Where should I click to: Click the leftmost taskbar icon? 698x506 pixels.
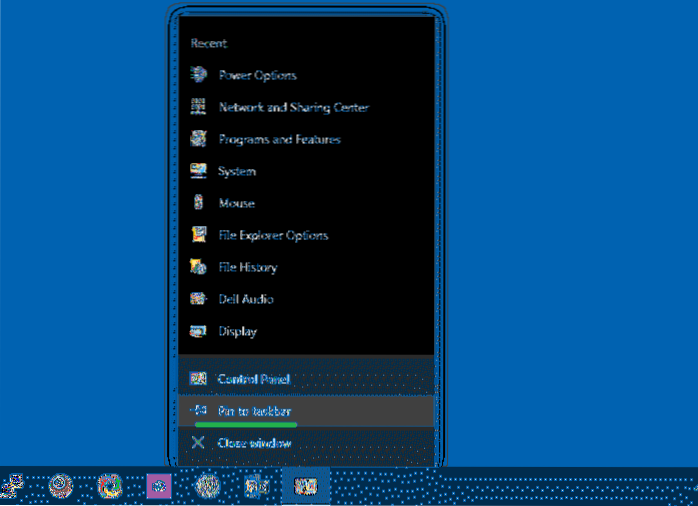(13, 486)
